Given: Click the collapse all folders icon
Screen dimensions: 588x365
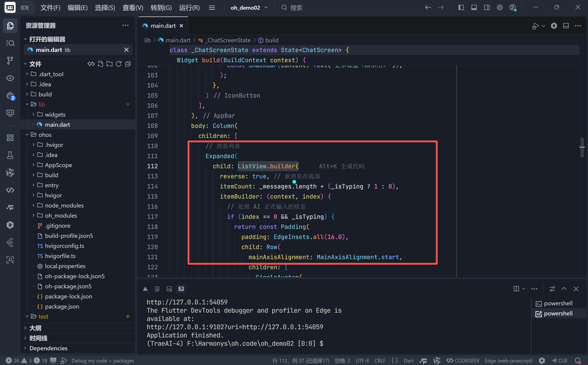Looking at the screenshot, I should click(128, 64).
